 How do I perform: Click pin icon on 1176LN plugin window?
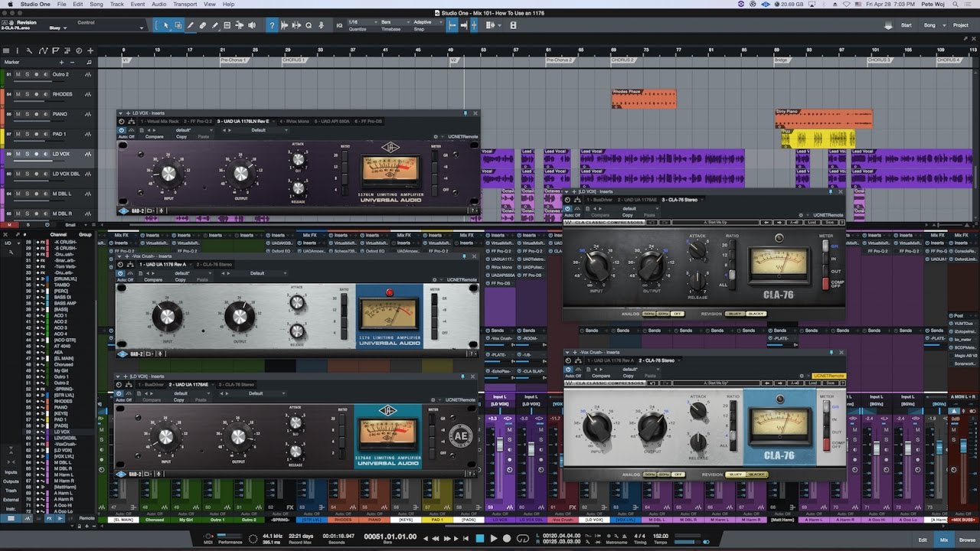coord(465,113)
